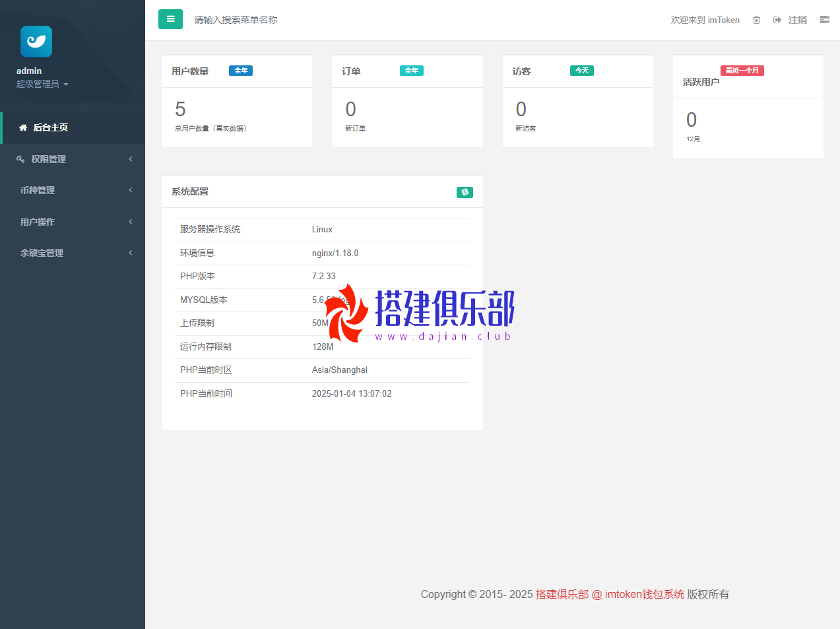Click 总用户数量（真实数据） label

[x=212, y=128]
